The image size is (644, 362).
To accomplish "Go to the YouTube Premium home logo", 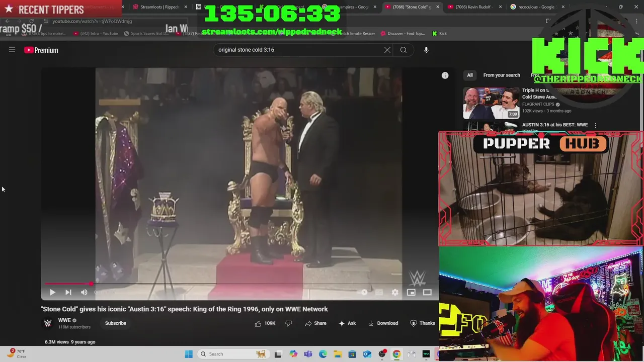I will (41, 50).
